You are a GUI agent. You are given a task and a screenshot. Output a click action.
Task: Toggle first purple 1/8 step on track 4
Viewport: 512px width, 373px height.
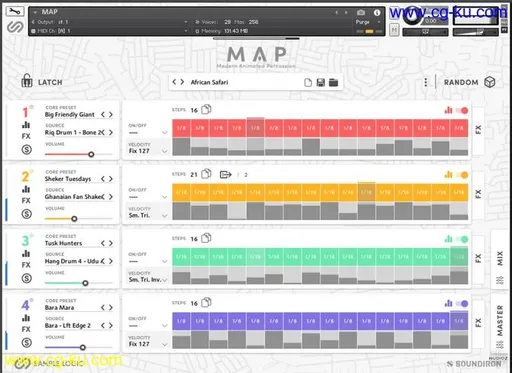(x=181, y=321)
